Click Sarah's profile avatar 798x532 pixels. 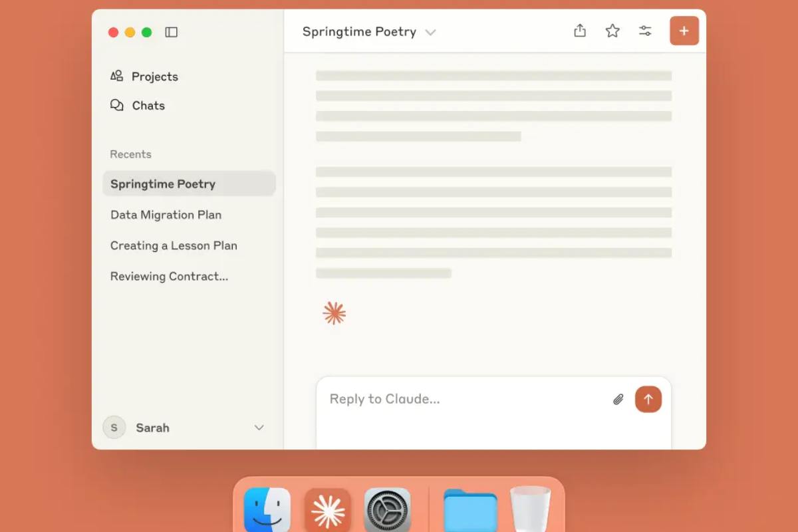114,428
